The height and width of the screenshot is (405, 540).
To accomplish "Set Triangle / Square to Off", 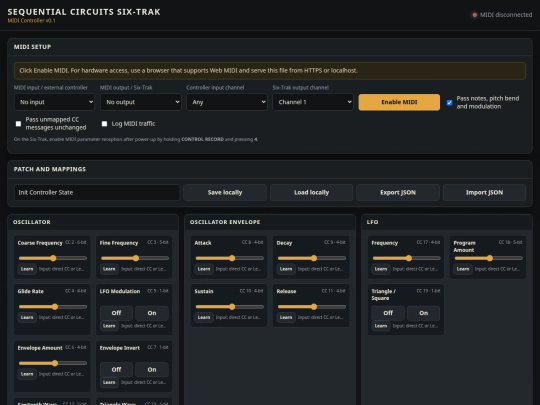I will 388,313.
